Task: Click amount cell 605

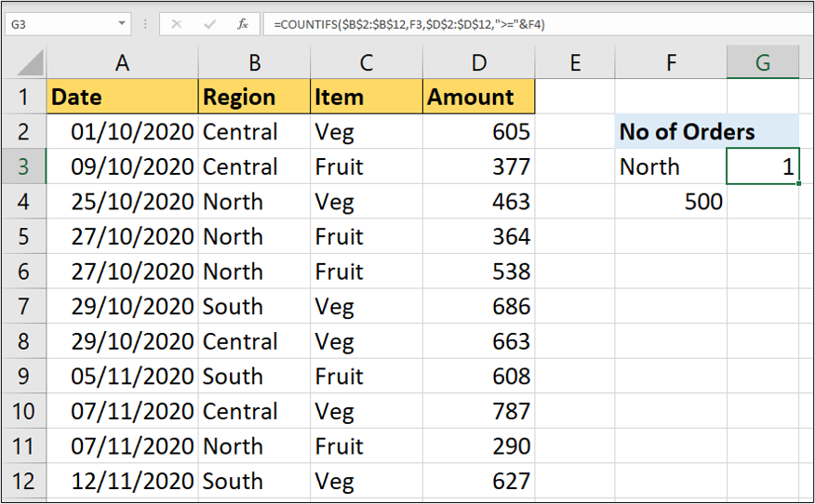Action: tap(479, 131)
